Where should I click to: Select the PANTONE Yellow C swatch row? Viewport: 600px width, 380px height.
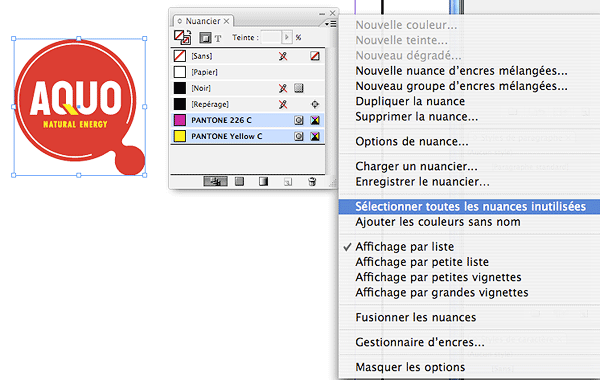pyautogui.click(x=248, y=137)
